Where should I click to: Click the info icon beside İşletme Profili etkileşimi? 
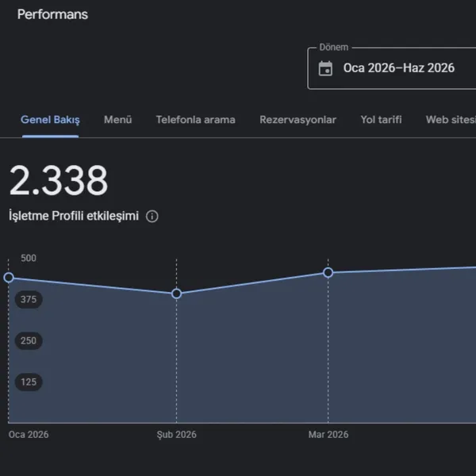coord(152,217)
